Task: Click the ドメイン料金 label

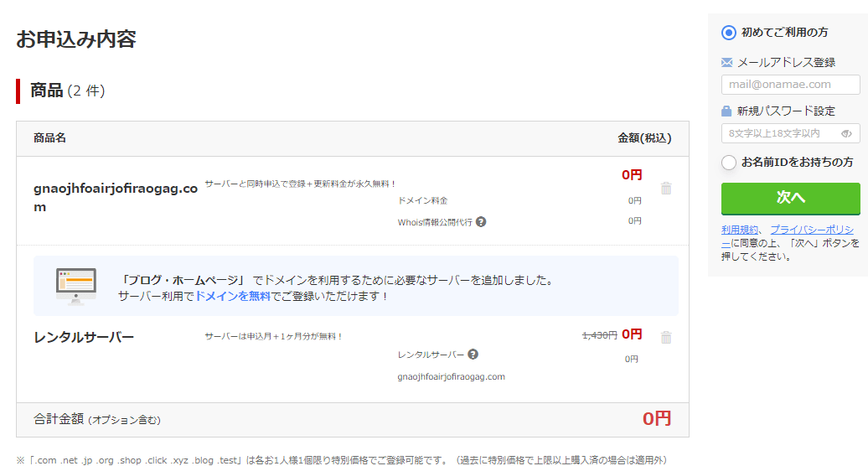Action: [422, 200]
